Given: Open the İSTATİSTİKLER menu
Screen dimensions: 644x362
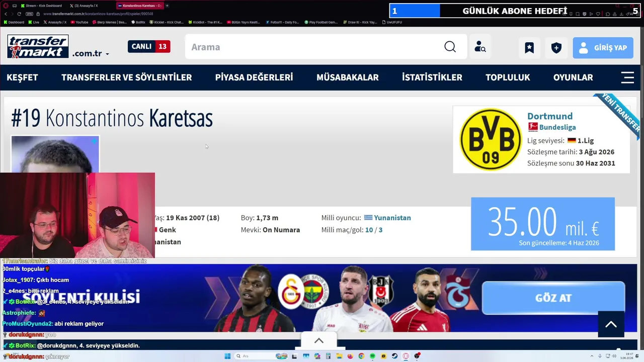Looking at the screenshot, I should 432,77.
